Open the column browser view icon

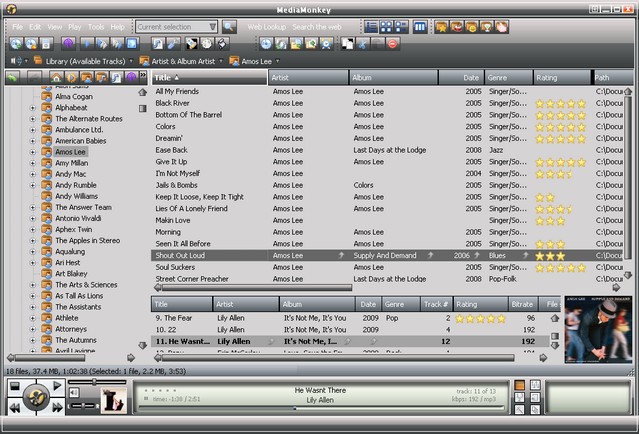pos(419,27)
